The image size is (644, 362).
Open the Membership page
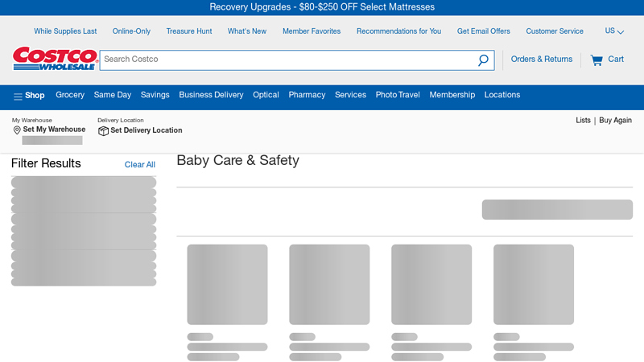point(452,95)
